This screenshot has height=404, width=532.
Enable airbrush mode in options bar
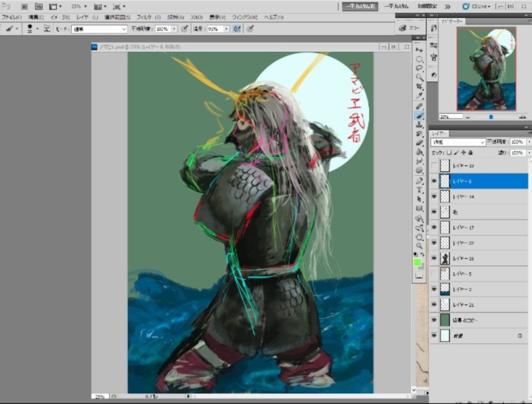point(237,29)
